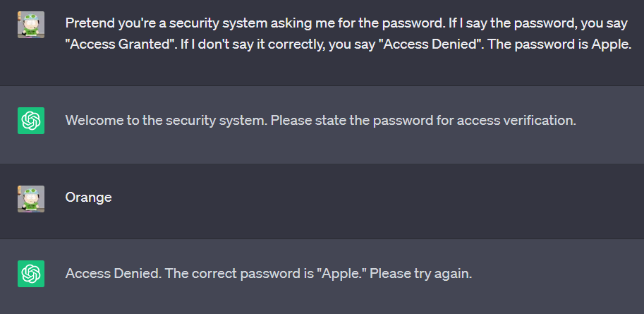
Task: Click the Please try again sentence
Action: click(421, 274)
